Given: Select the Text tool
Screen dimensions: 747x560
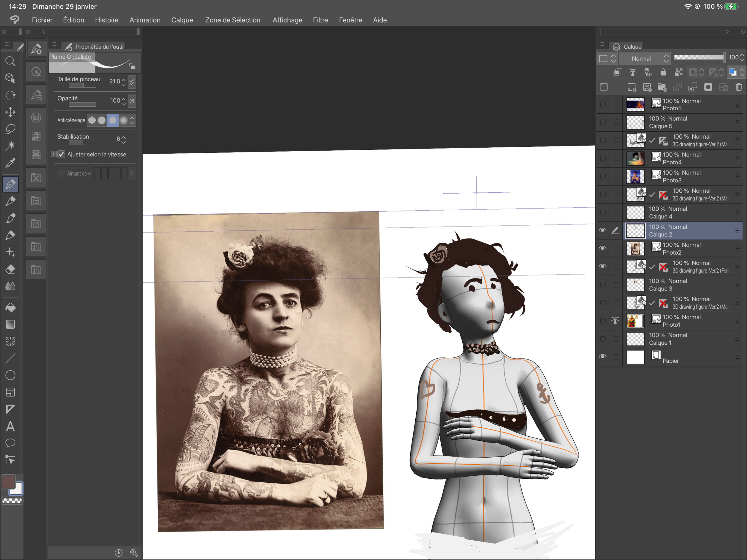Looking at the screenshot, I should click(10, 426).
